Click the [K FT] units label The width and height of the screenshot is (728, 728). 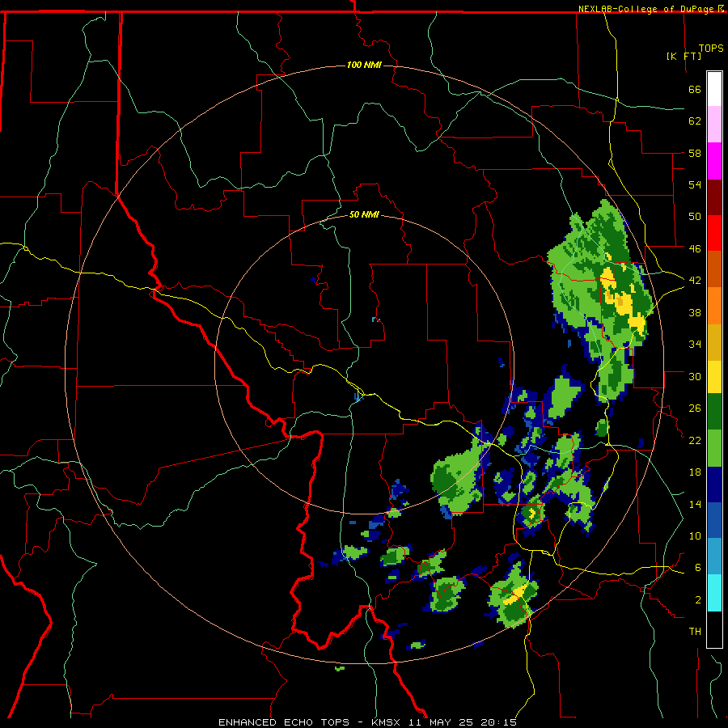click(684, 56)
